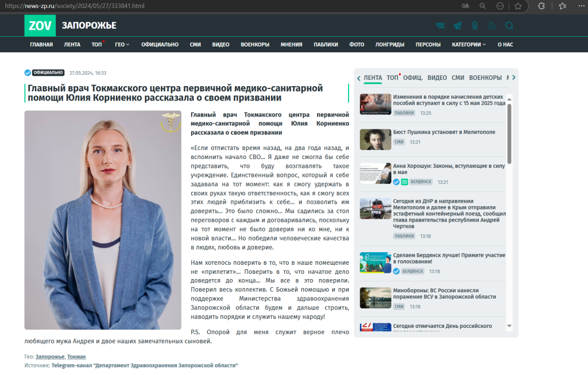
Task: Expand the КАТЕГОРИИ dropdown menu
Action: (469, 45)
